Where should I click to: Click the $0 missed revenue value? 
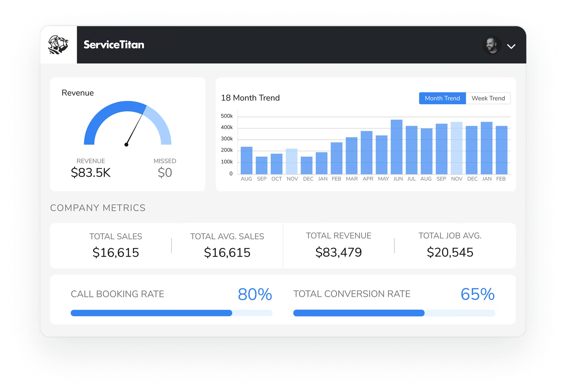point(165,173)
